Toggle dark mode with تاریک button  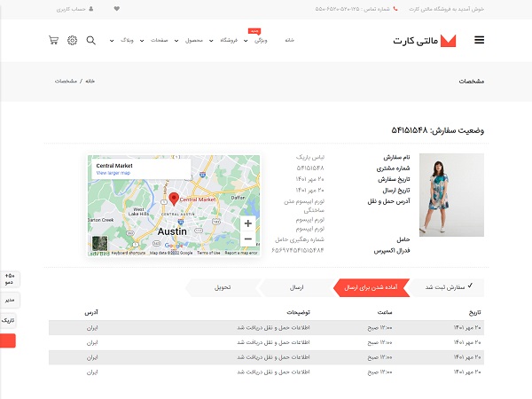pyautogui.click(x=9, y=320)
